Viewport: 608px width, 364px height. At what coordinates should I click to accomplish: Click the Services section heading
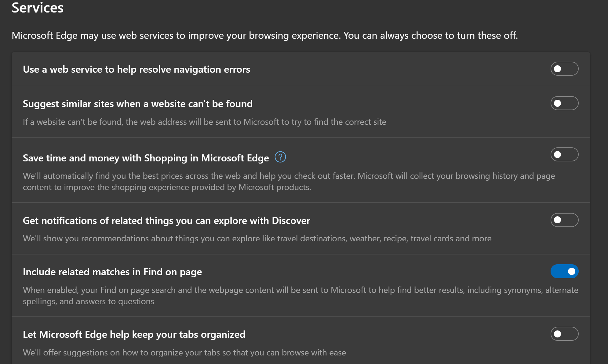click(38, 8)
